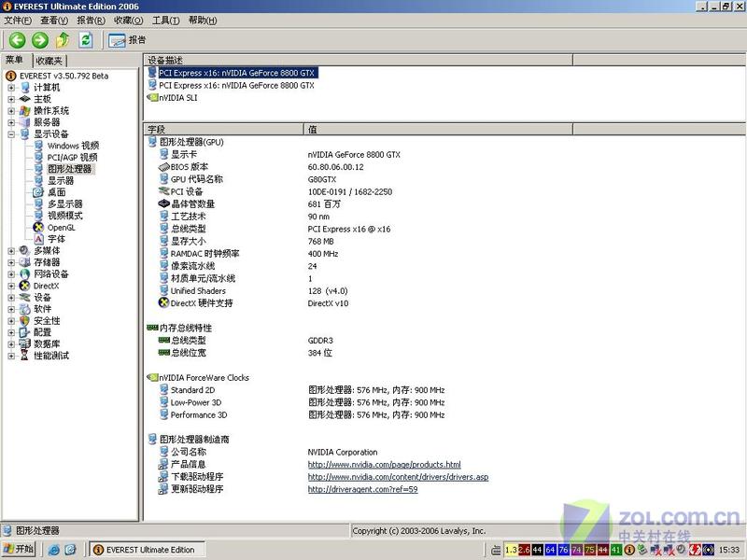Click the Up one level toolbar icon
Screen dimensions: 747x560
[63, 40]
